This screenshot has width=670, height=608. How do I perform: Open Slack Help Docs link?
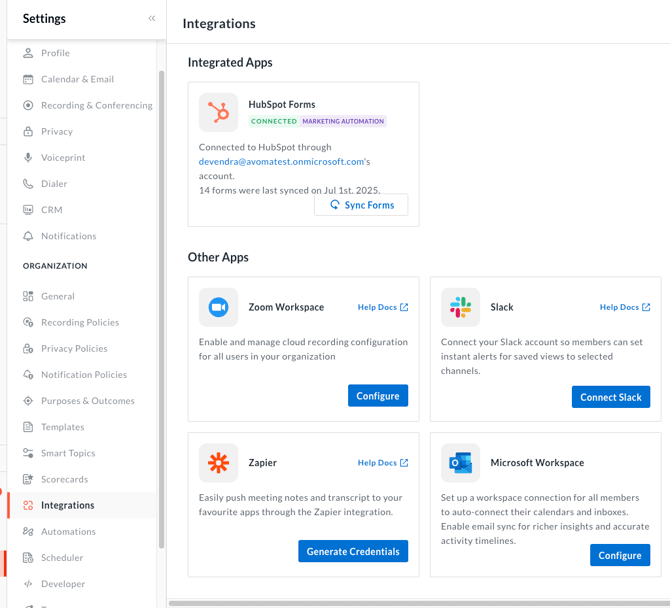click(625, 307)
